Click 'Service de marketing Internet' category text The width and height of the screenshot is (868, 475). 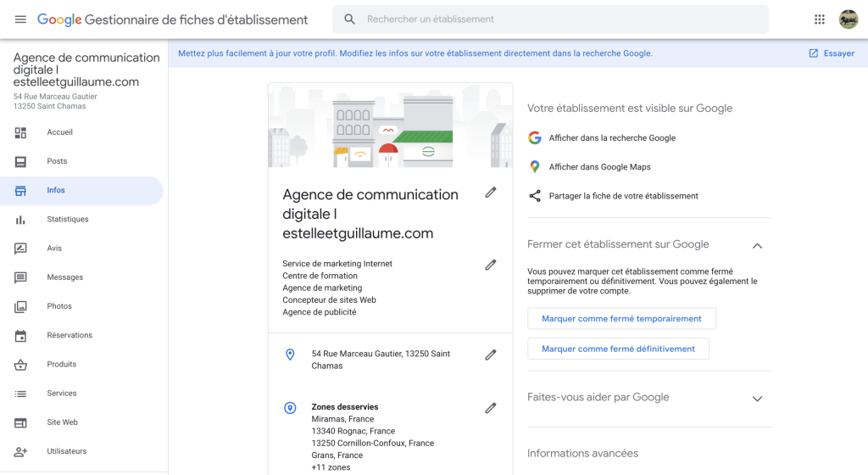coord(337,264)
